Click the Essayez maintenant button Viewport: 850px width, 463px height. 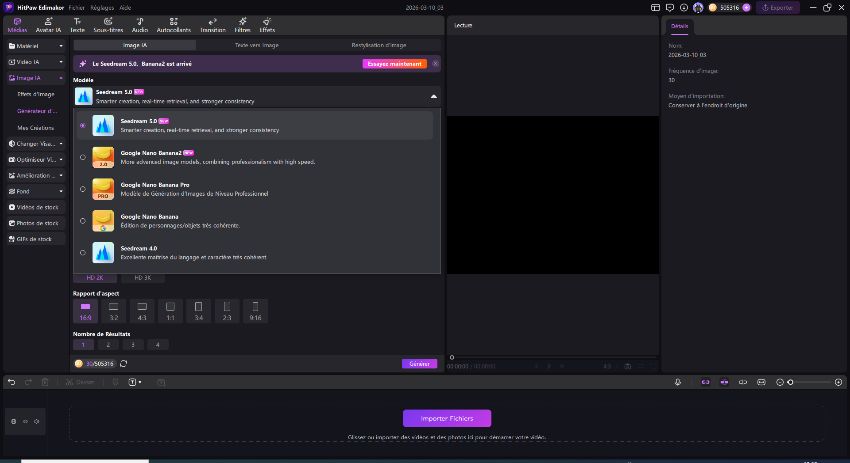[394, 64]
